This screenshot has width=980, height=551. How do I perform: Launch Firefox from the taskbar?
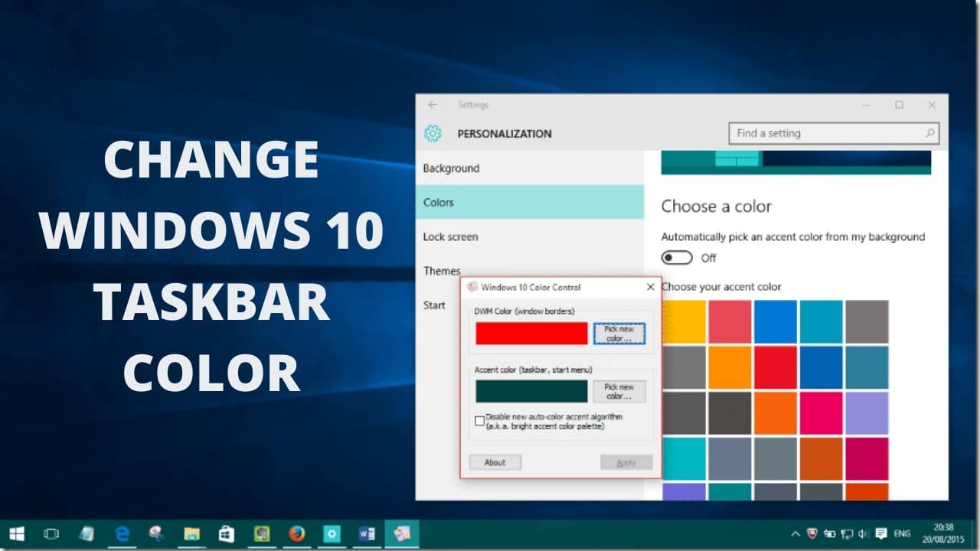tap(296, 533)
